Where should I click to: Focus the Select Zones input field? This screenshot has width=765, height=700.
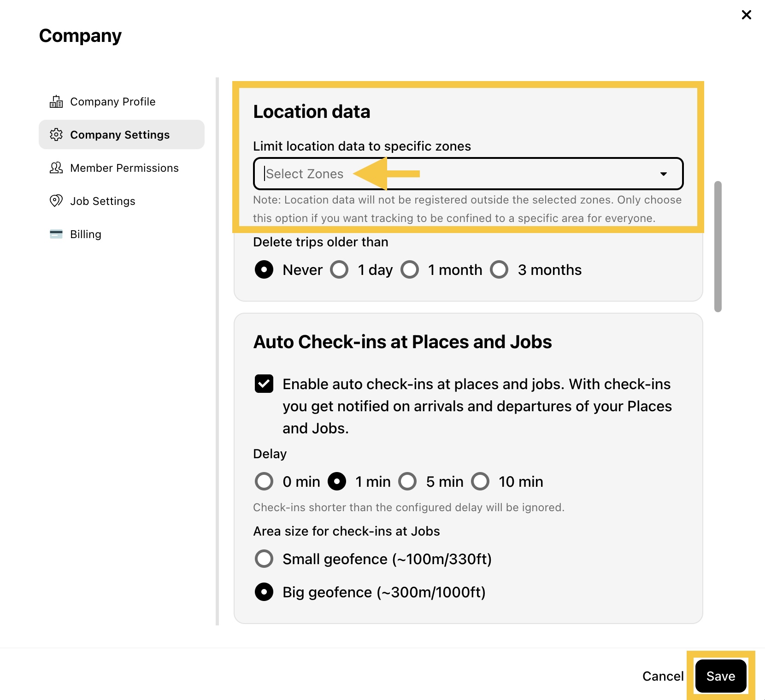coord(468,174)
